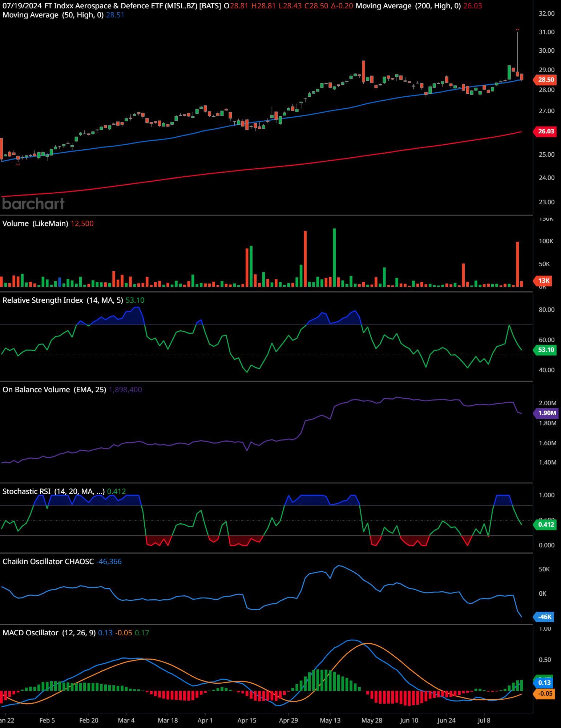
Task: Click the 'Stochastic RSI (14, 20, MA, ...)' label
Action: point(53,491)
